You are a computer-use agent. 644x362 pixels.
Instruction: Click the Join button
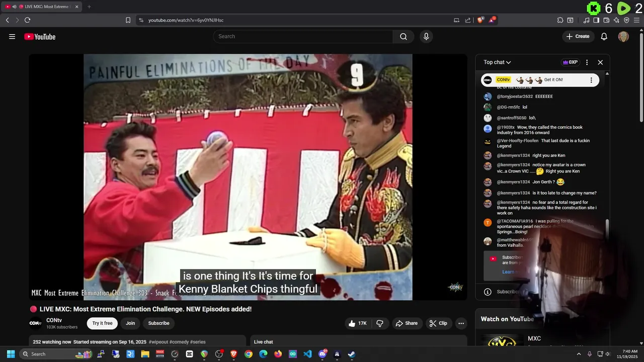pyautogui.click(x=130, y=323)
